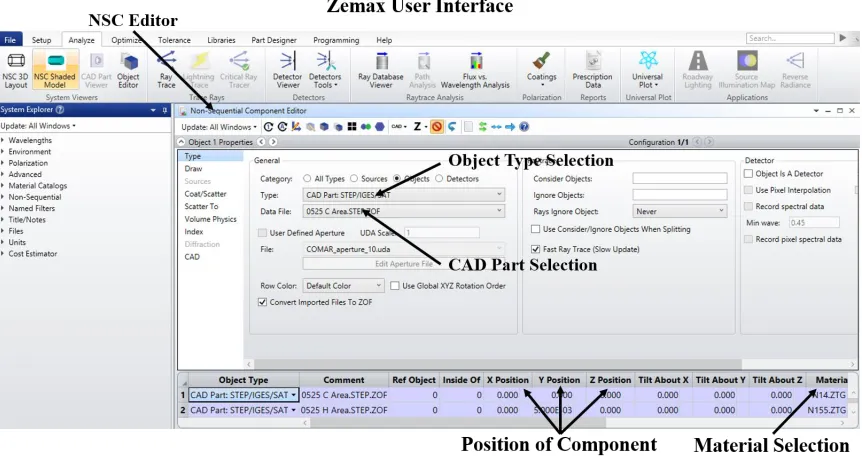Switch to the Part Designer ribbon tab
The height and width of the screenshot is (458, 862).
pyautogui.click(x=274, y=40)
